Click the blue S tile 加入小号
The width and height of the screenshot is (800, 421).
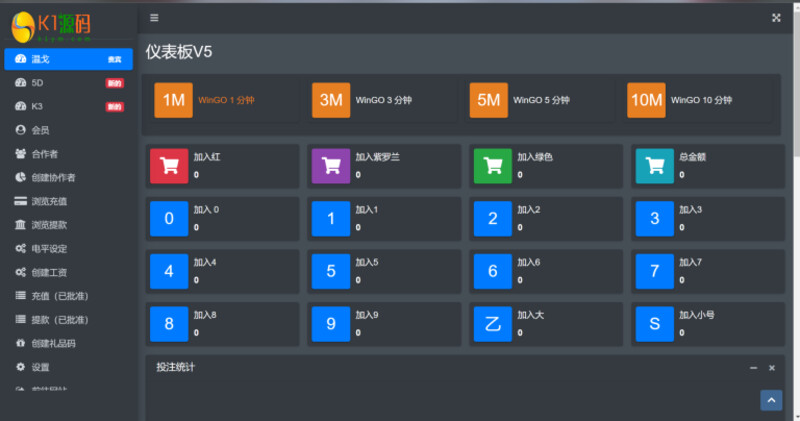click(x=654, y=324)
